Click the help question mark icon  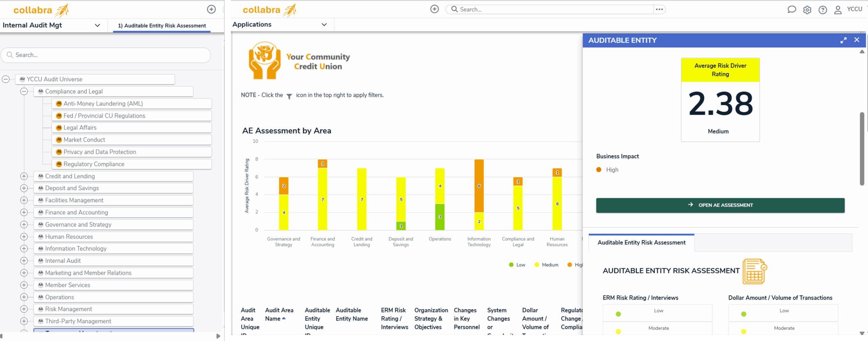tap(823, 10)
